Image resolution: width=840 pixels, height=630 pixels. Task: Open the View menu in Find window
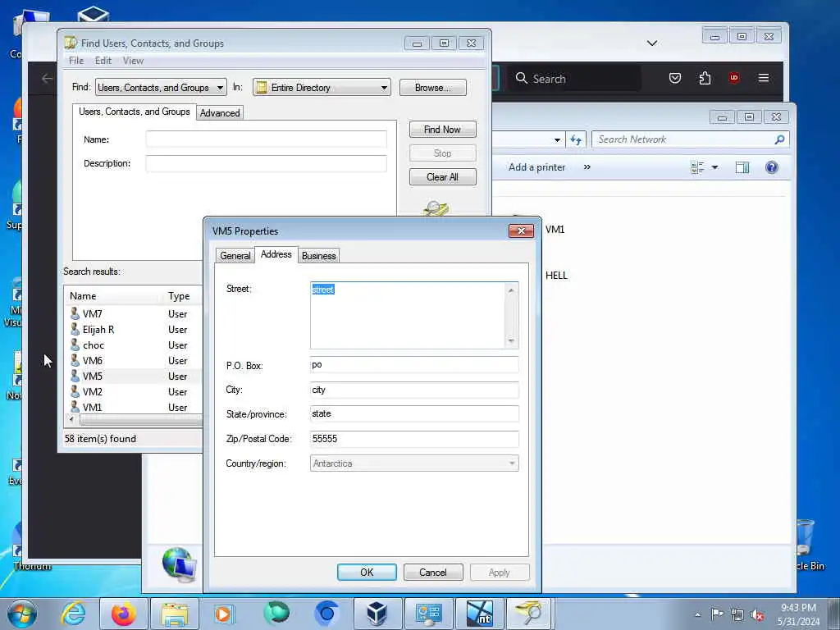coord(133,61)
